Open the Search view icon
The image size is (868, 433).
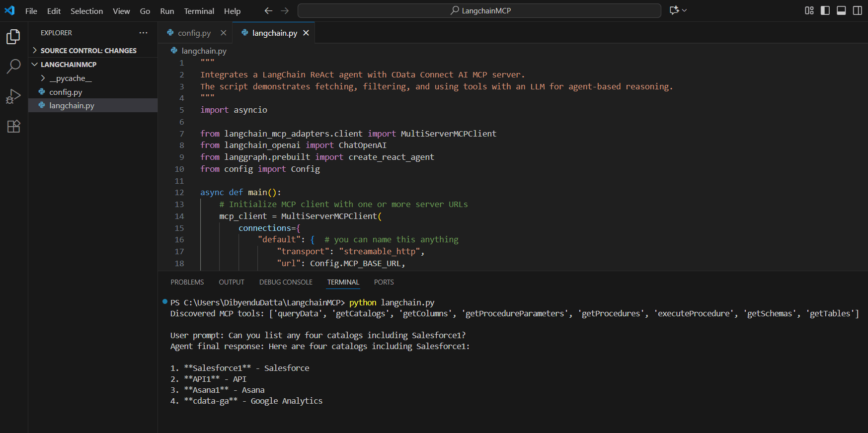(x=13, y=66)
